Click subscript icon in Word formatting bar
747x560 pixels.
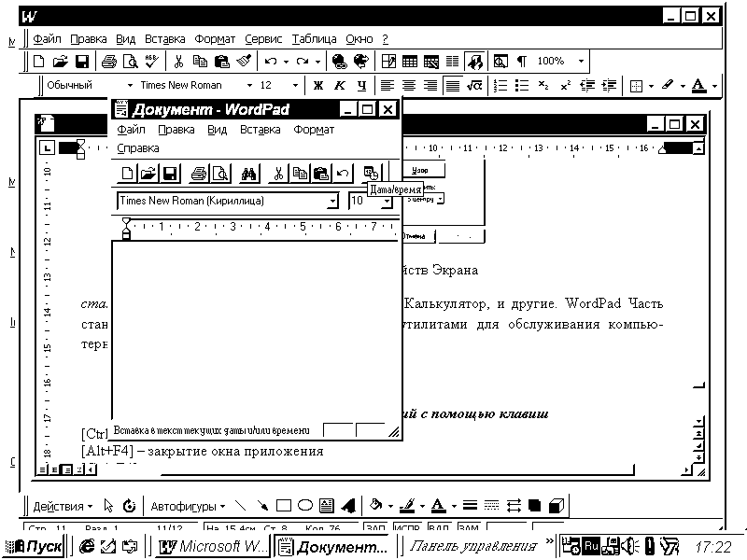pyautogui.click(x=543, y=85)
